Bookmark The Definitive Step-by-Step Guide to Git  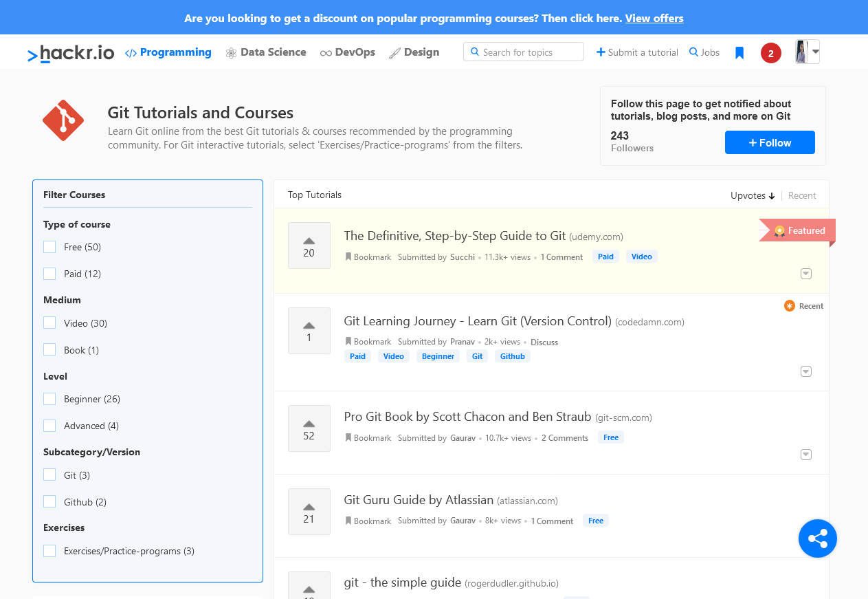click(368, 257)
